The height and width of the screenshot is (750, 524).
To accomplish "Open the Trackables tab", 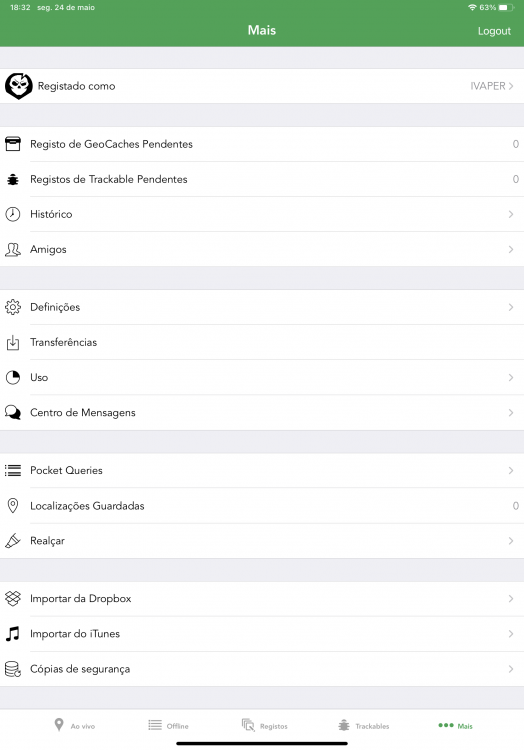I will click(364, 726).
